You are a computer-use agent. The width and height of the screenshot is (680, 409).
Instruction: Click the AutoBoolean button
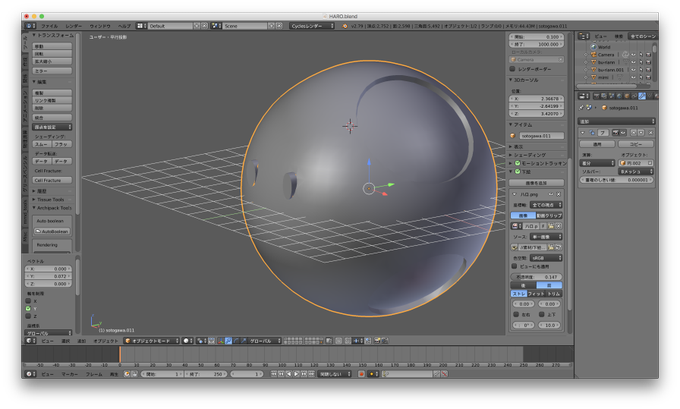click(x=52, y=232)
